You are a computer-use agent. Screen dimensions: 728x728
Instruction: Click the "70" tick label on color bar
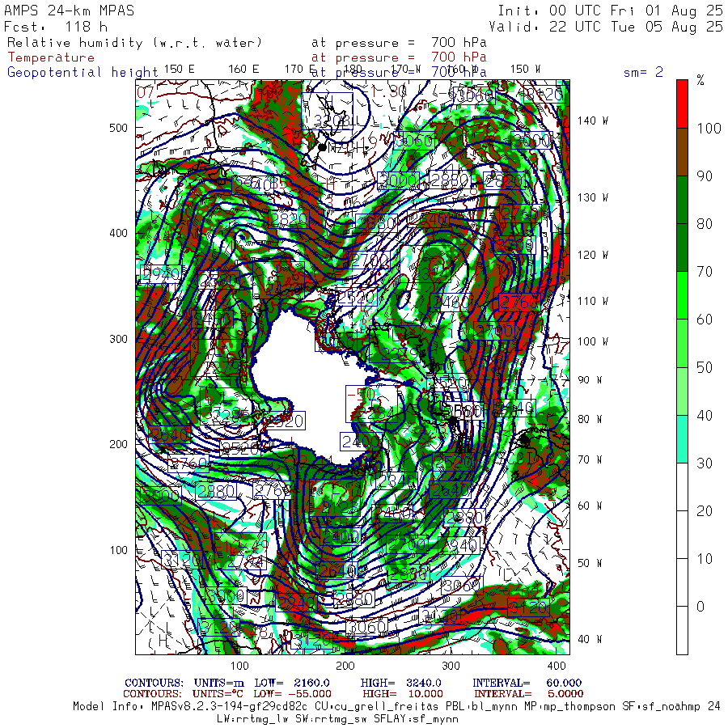[x=705, y=272]
